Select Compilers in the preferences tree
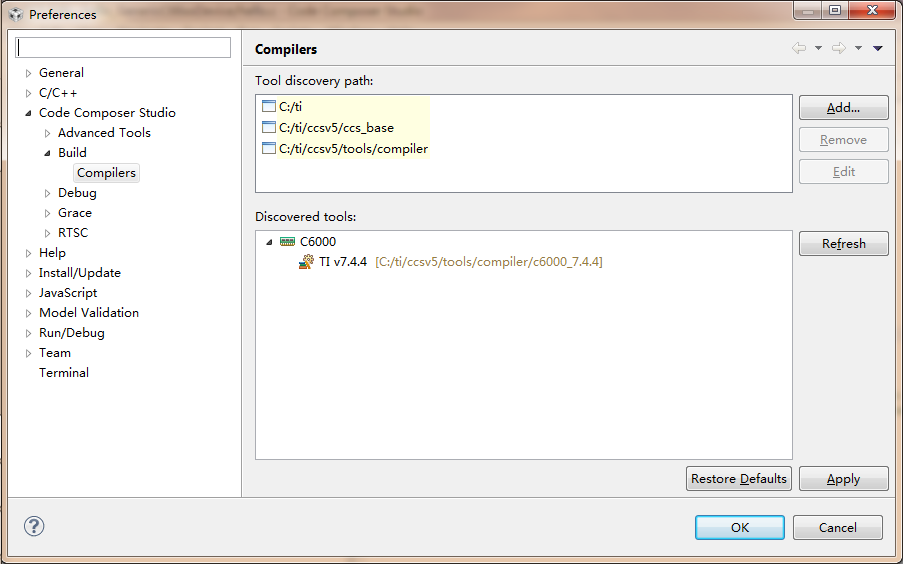The width and height of the screenshot is (903, 564). 106,173
